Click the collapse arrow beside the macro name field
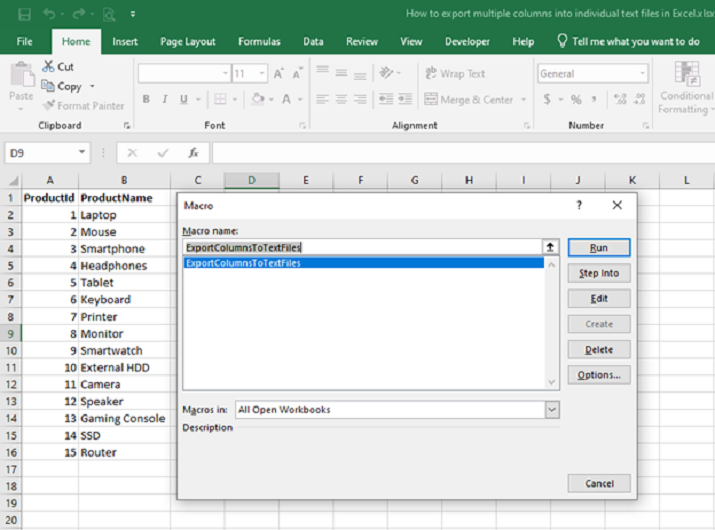The width and height of the screenshot is (715, 530). [x=549, y=247]
